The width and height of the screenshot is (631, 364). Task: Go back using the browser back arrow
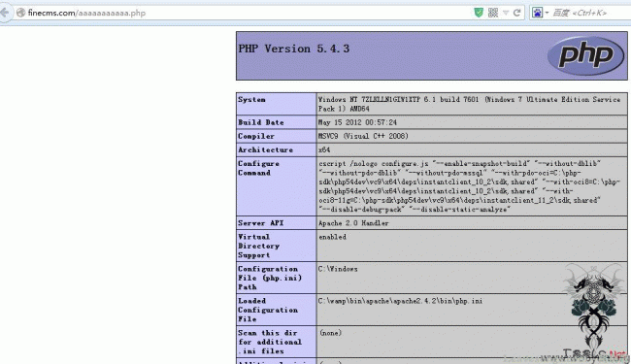(5, 13)
